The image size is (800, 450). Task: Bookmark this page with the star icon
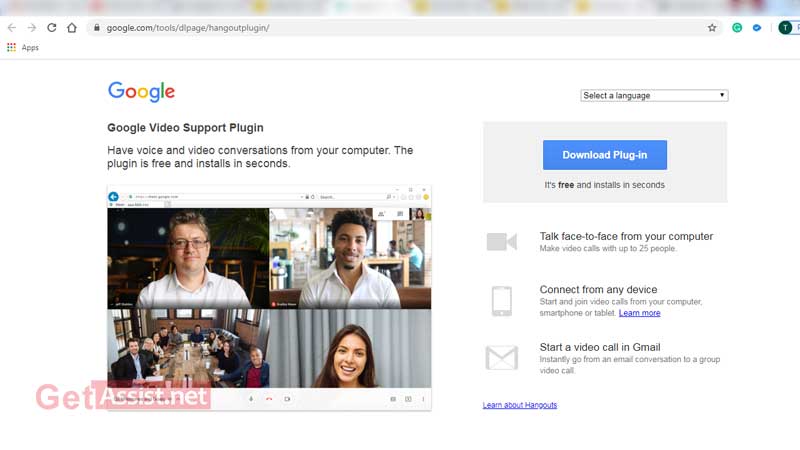[712, 28]
